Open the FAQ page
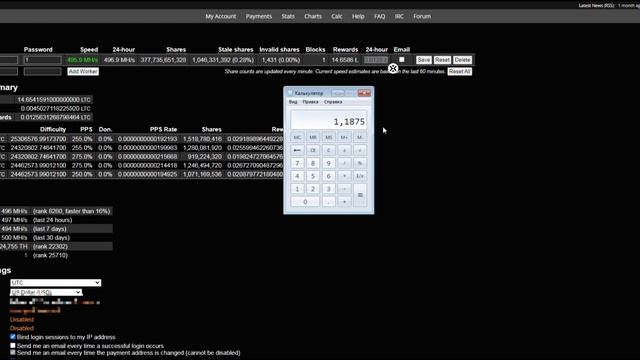The width and height of the screenshot is (640, 360). (380, 16)
